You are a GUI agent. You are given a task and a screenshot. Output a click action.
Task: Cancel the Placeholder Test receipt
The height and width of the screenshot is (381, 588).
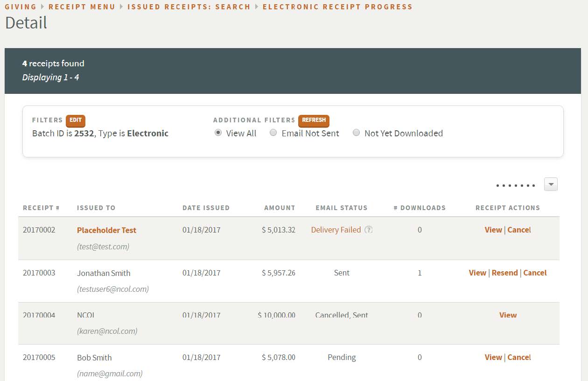pyautogui.click(x=519, y=230)
